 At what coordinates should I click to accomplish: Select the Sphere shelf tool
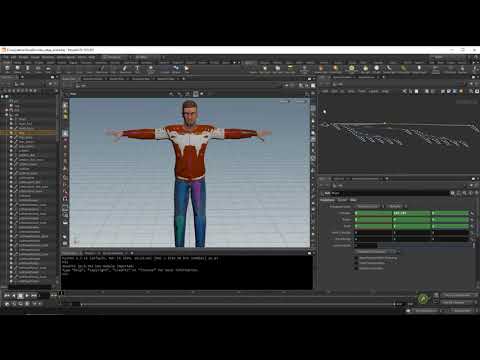click(x=17, y=69)
